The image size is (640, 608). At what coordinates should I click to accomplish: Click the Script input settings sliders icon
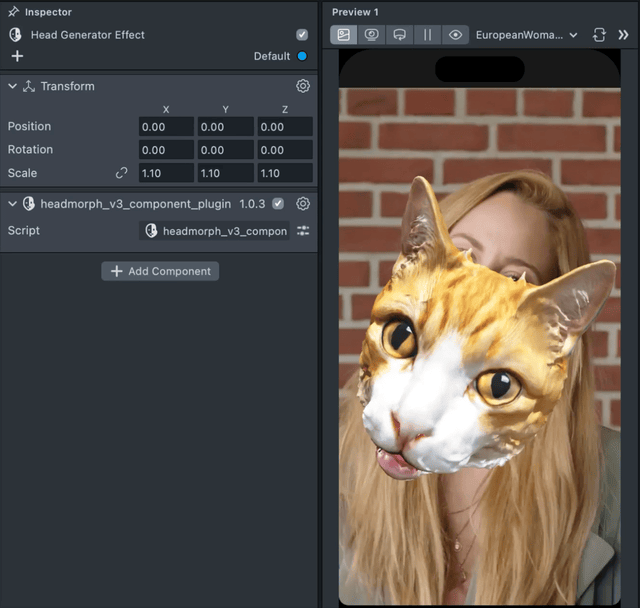pos(303,231)
